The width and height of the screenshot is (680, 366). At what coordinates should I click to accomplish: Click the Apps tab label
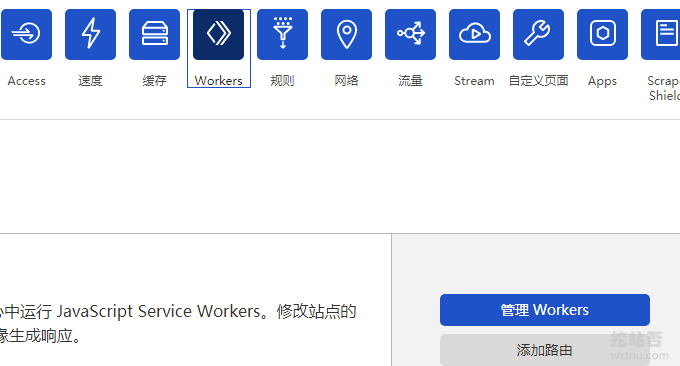pos(602,81)
